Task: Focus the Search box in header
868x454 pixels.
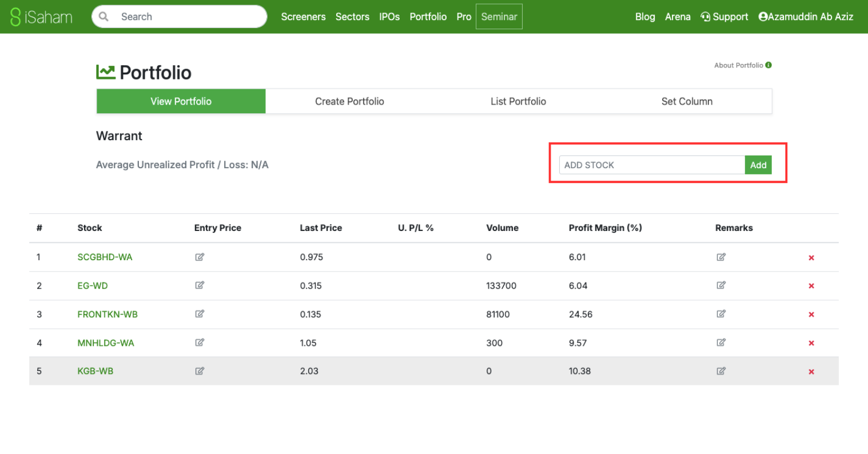Action: click(x=179, y=17)
